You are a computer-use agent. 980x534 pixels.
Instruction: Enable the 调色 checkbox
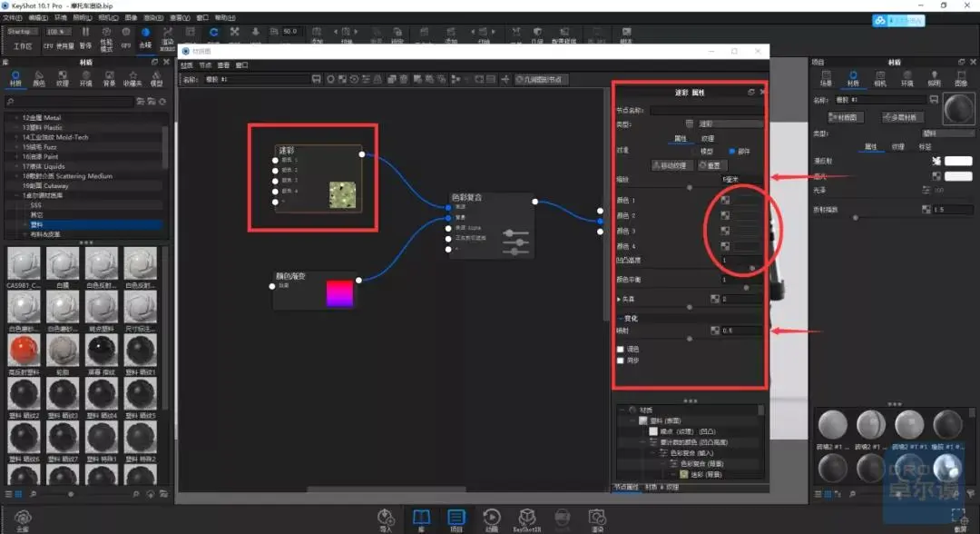coord(620,349)
